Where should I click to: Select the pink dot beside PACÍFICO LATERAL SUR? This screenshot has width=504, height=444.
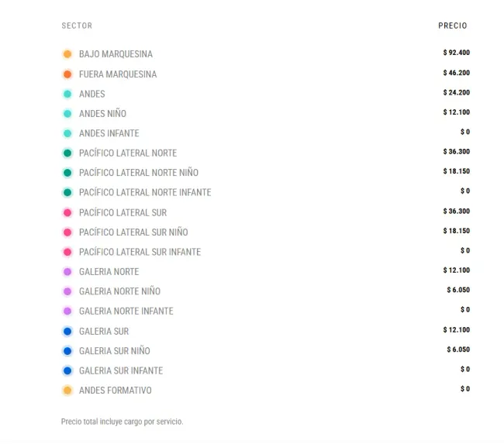coord(67,212)
